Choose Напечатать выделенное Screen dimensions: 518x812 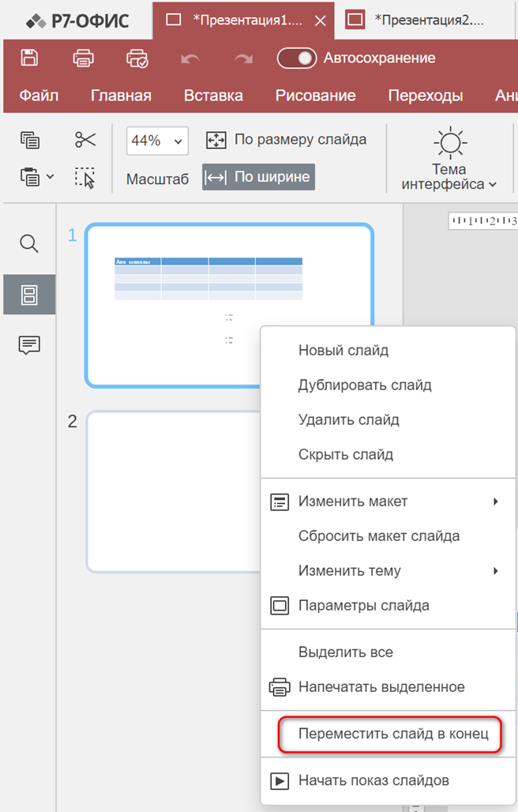(388, 686)
